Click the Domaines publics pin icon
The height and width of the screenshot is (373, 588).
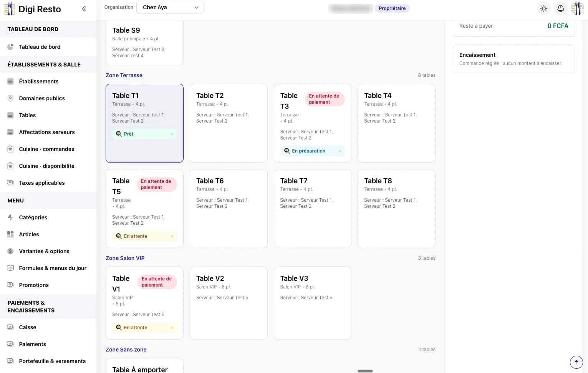point(10,98)
